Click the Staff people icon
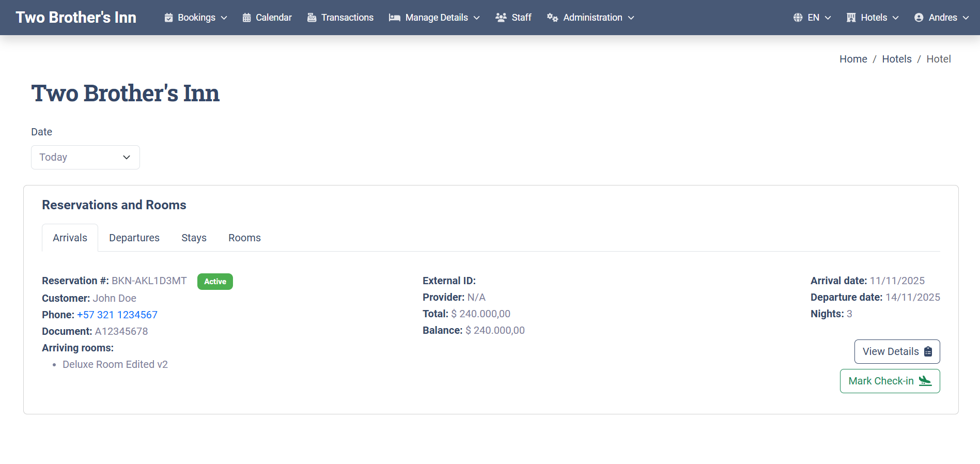Screen dimensions: 980x464 501,18
